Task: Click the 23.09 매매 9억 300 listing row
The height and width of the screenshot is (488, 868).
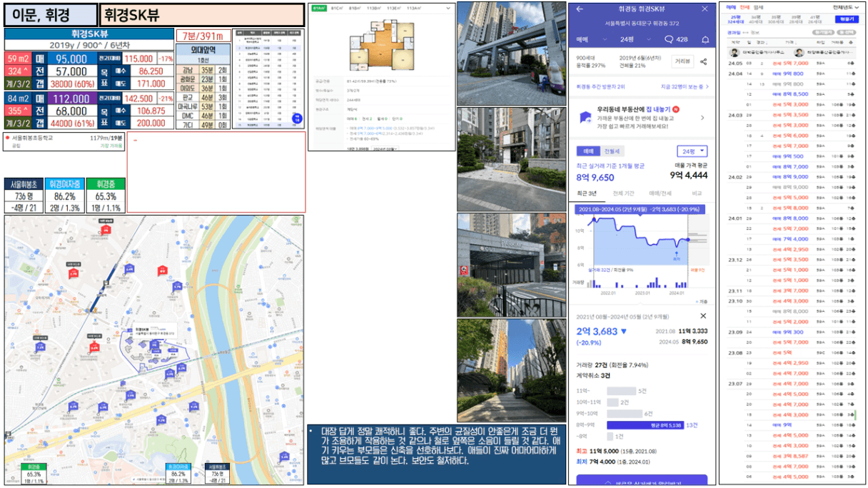Action: pyautogui.click(x=792, y=332)
